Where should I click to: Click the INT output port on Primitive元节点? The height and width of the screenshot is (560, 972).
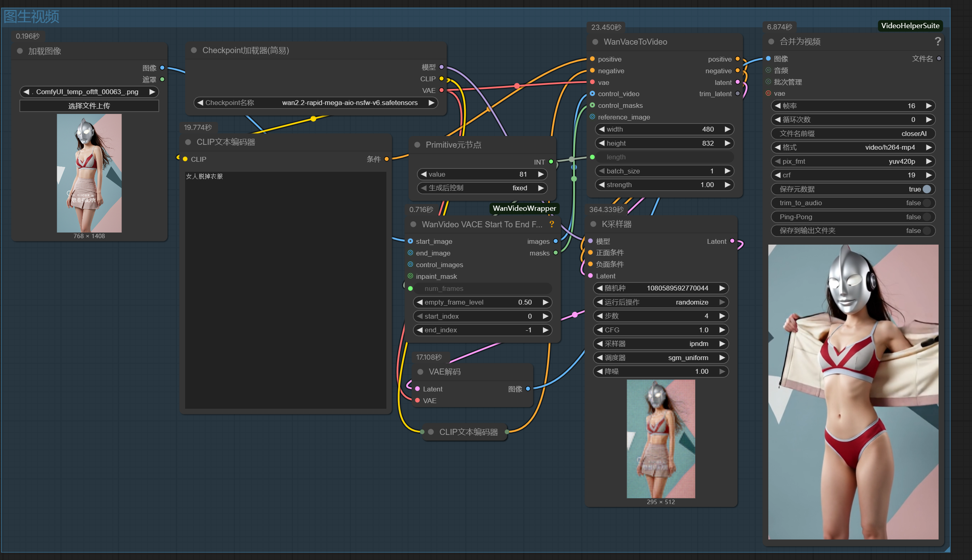[x=551, y=162]
